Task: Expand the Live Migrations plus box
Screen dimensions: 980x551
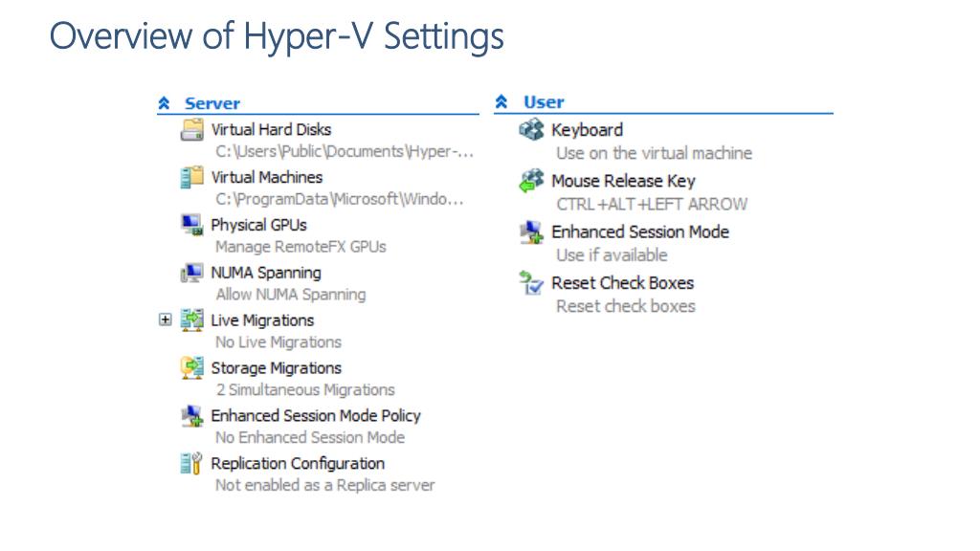Action: point(165,320)
